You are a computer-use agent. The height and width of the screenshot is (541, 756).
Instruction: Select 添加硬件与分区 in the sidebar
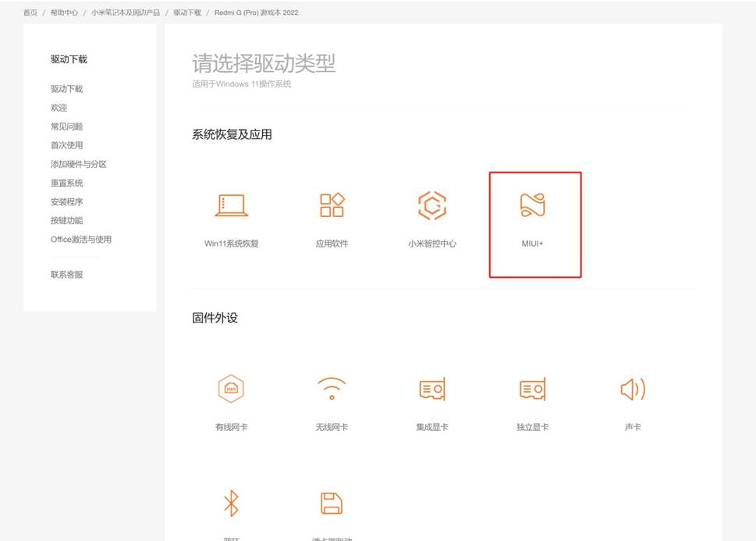click(x=77, y=164)
